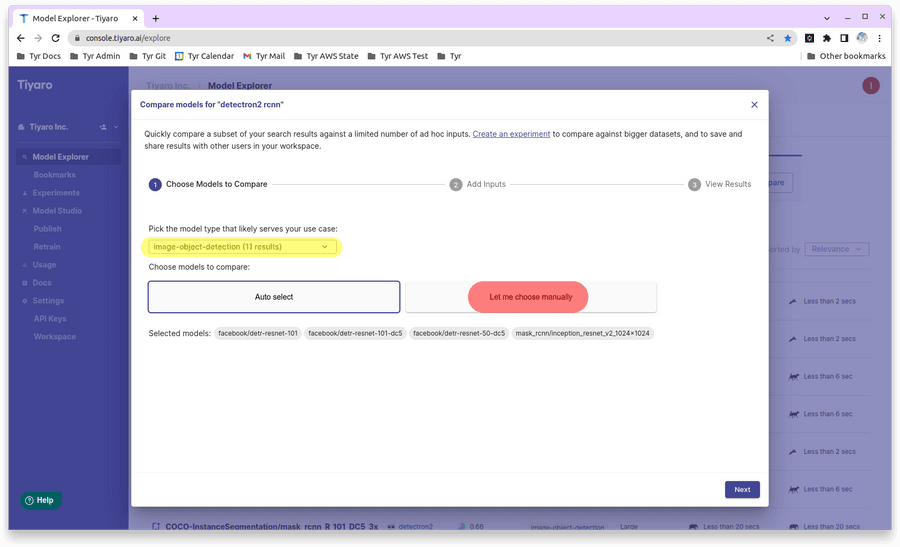
Task: Open Docs in the sidebar
Action: (x=42, y=282)
